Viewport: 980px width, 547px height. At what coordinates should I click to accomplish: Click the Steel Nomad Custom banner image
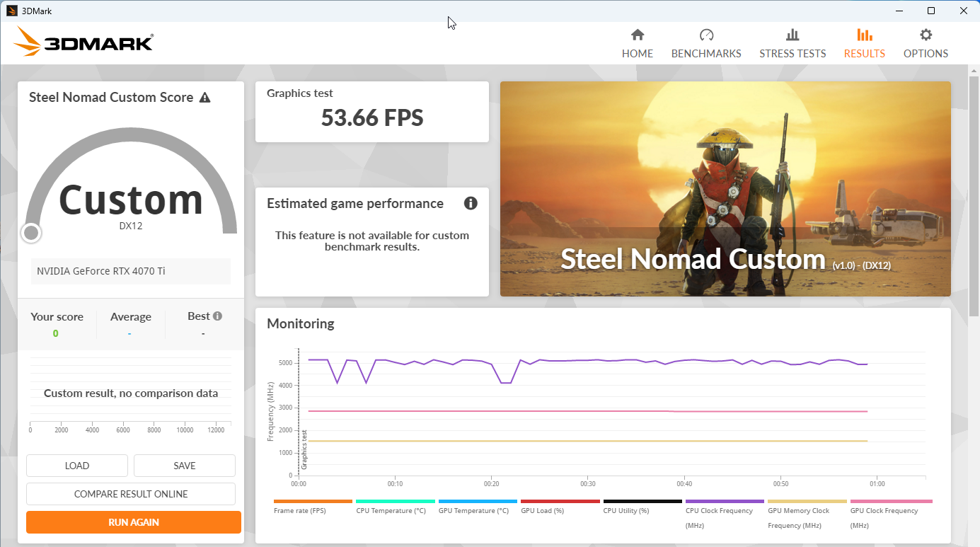tap(725, 188)
